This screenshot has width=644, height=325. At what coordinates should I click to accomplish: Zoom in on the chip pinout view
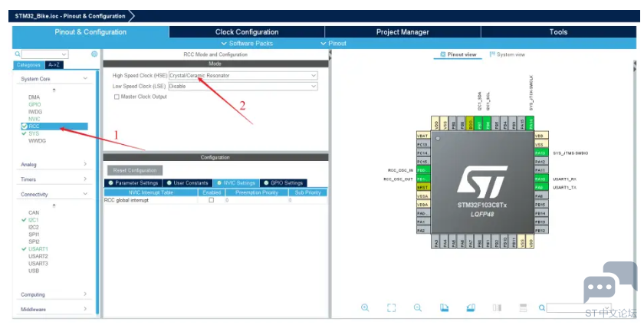[365, 307]
